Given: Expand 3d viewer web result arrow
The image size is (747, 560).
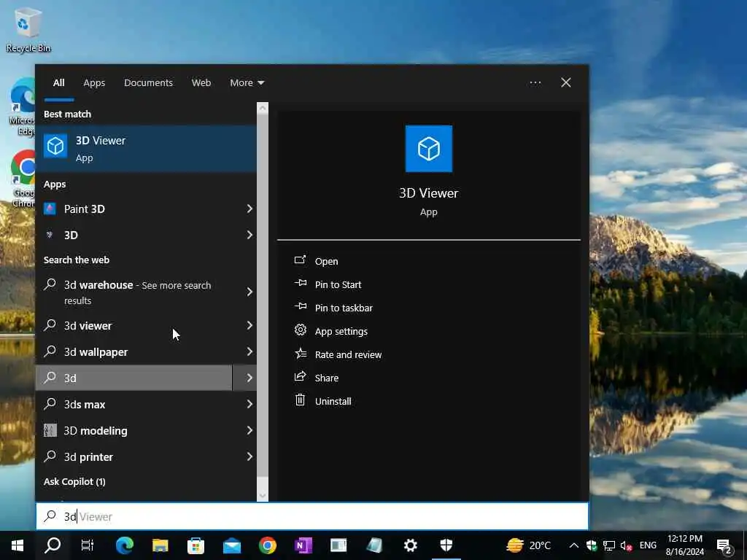Looking at the screenshot, I should [249, 325].
